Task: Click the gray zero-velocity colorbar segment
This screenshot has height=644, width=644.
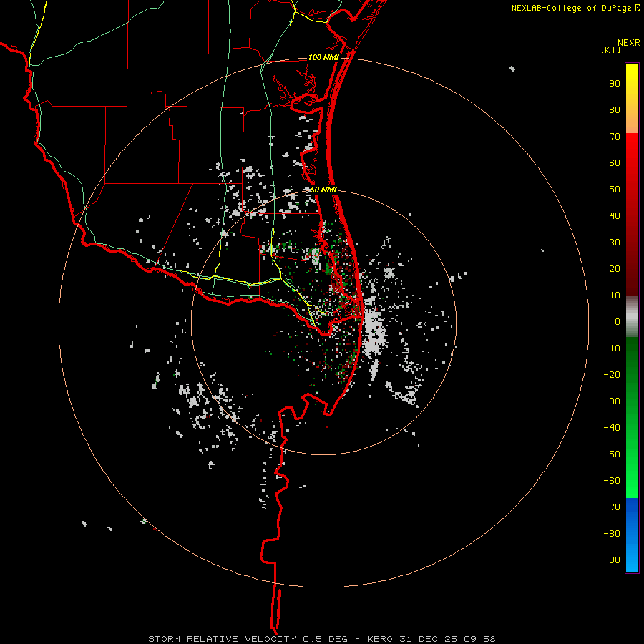Action: 632,317
